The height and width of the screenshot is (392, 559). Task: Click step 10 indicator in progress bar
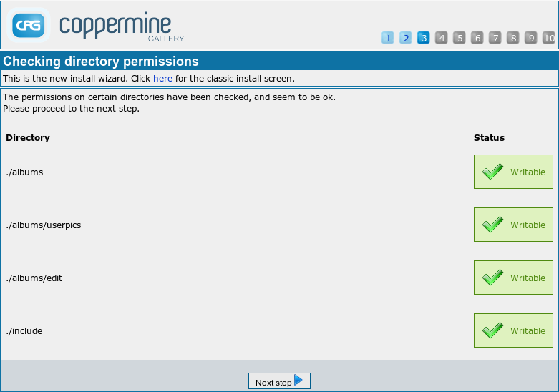tap(549, 38)
